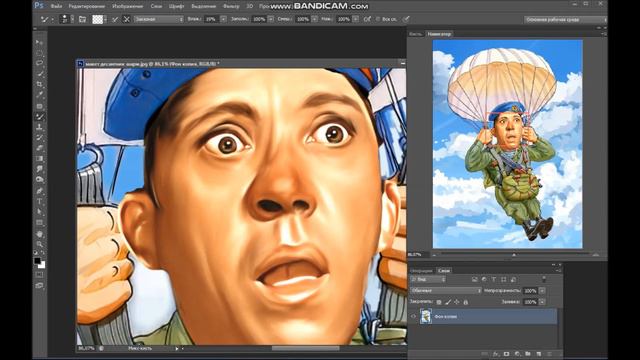Open the layer fill slider dropdown
Screen dimensions: 640x360
click(x=542, y=302)
